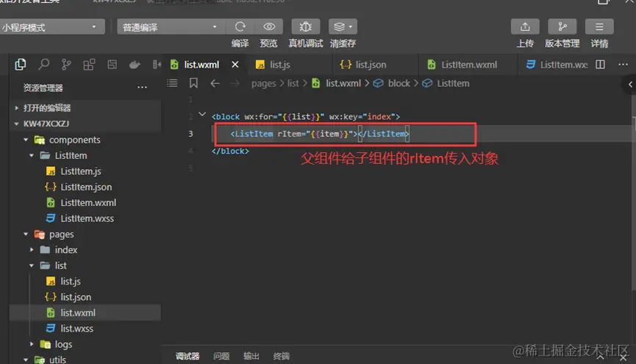The height and width of the screenshot is (364, 636).
Task: Navigate forward with the right arrow
Action: tap(235, 84)
